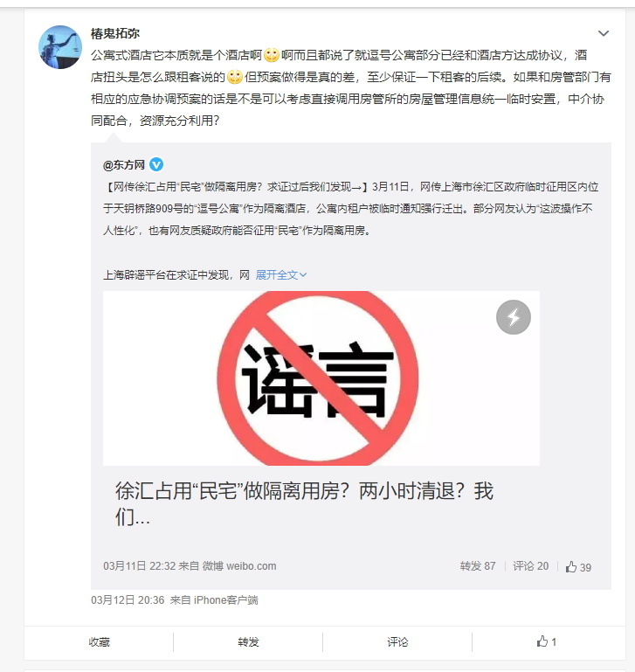Viewport: 635px width, 672px height.
Task: Like the original post with 39 likes
Action: tap(578, 567)
